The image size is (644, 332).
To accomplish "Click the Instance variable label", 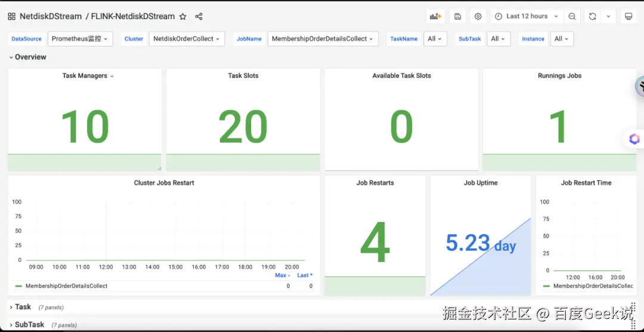I will [x=533, y=39].
